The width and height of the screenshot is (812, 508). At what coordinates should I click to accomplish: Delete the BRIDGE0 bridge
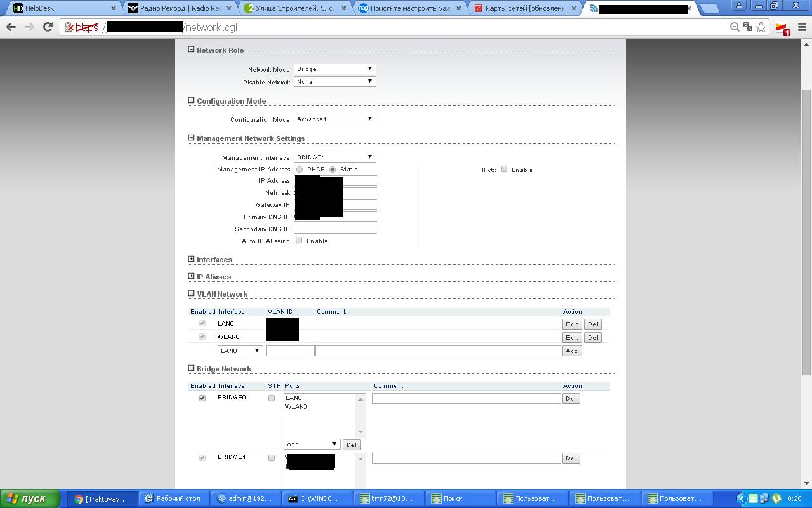571,398
